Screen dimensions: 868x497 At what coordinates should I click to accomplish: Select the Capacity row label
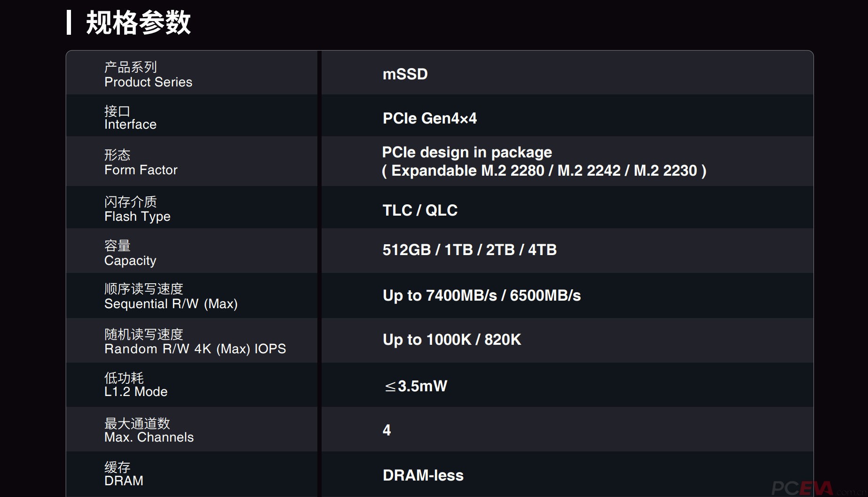click(130, 253)
